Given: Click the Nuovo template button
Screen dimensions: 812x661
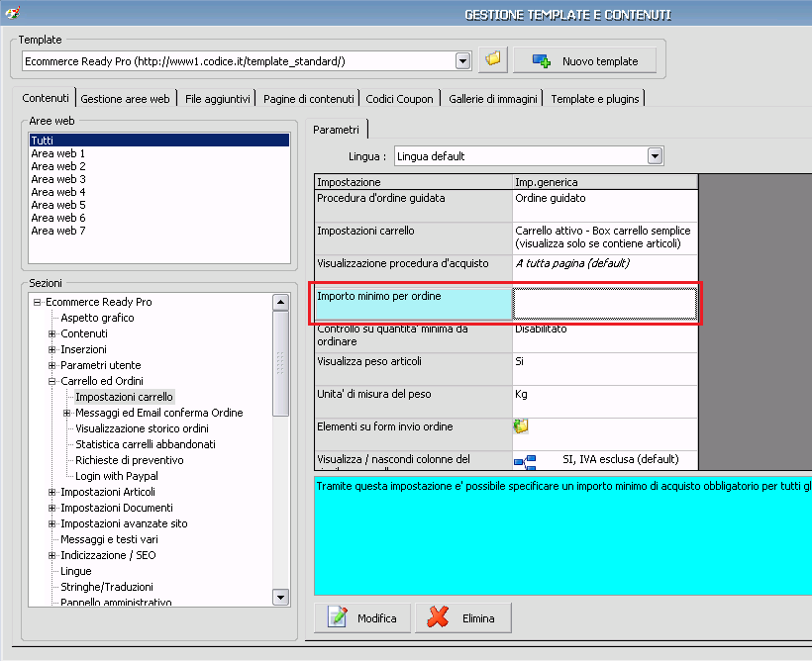Looking at the screenshot, I should [584, 61].
